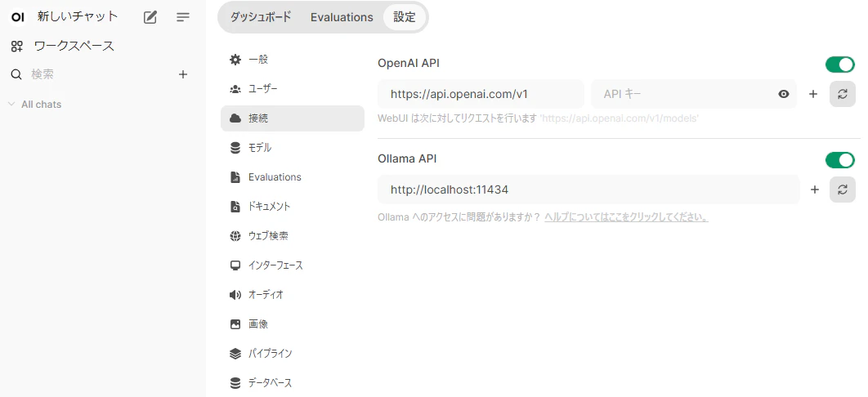Screen dimensions: 868x397
Task: Click the OpenAI API URL field
Action: (481, 94)
